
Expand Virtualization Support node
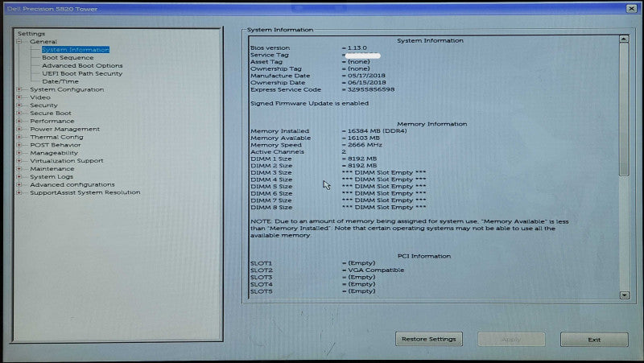(x=19, y=160)
